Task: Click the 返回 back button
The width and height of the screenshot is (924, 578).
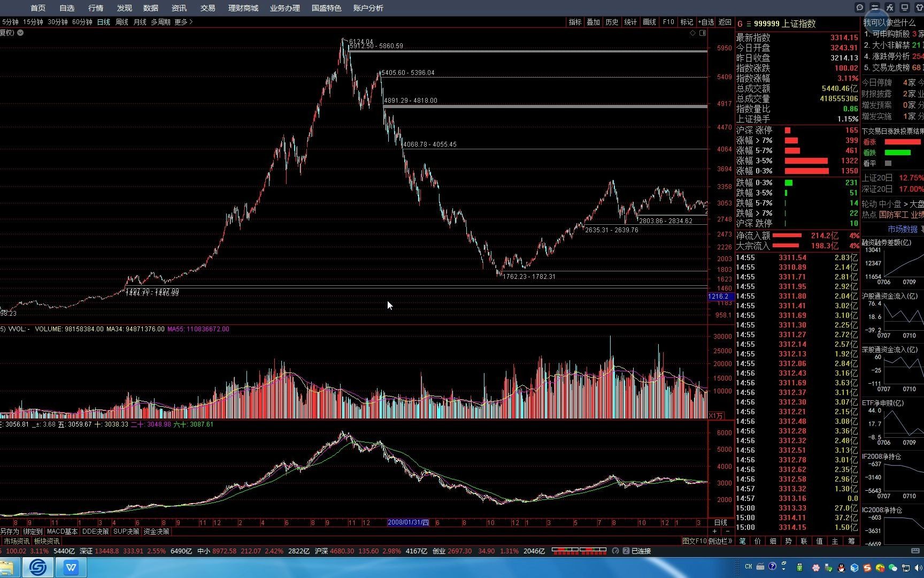Action: pos(725,22)
